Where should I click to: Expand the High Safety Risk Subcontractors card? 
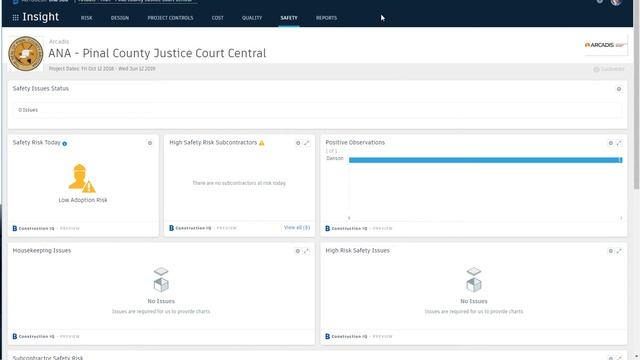(x=307, y=143)
